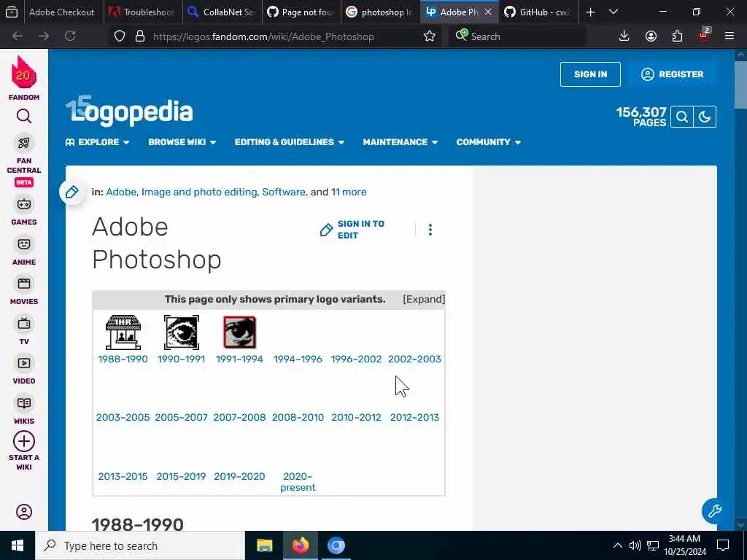Viewport: 747px width, 560px height.
Task: Open the Adobe category link
Action: (x=121, y=192)
